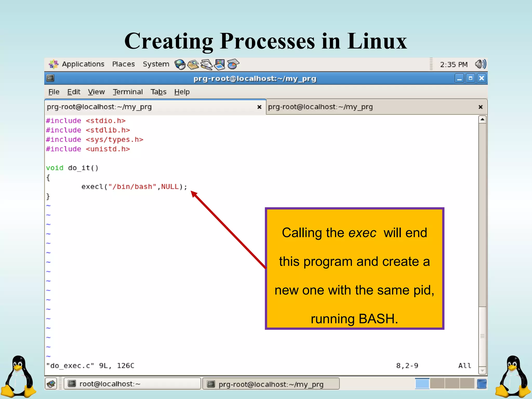The image size is (532, 399).
Task: Open the chart spreadsheet launcher icon
Action: (x=233, y=64)
